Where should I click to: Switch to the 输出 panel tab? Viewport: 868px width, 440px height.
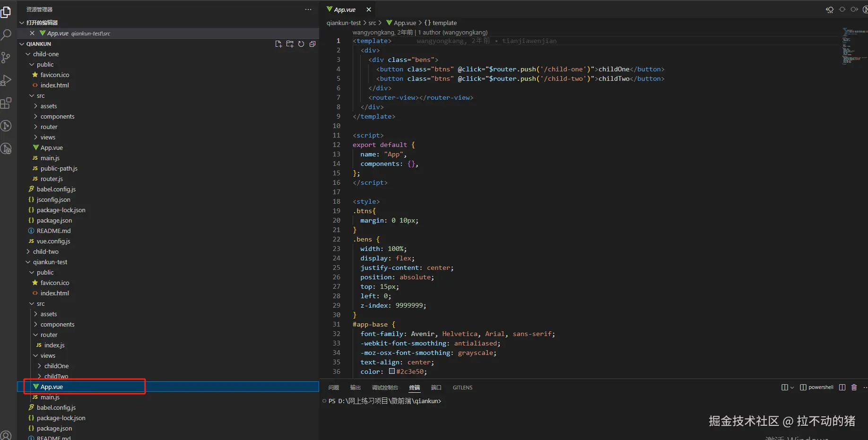point(356,388)
